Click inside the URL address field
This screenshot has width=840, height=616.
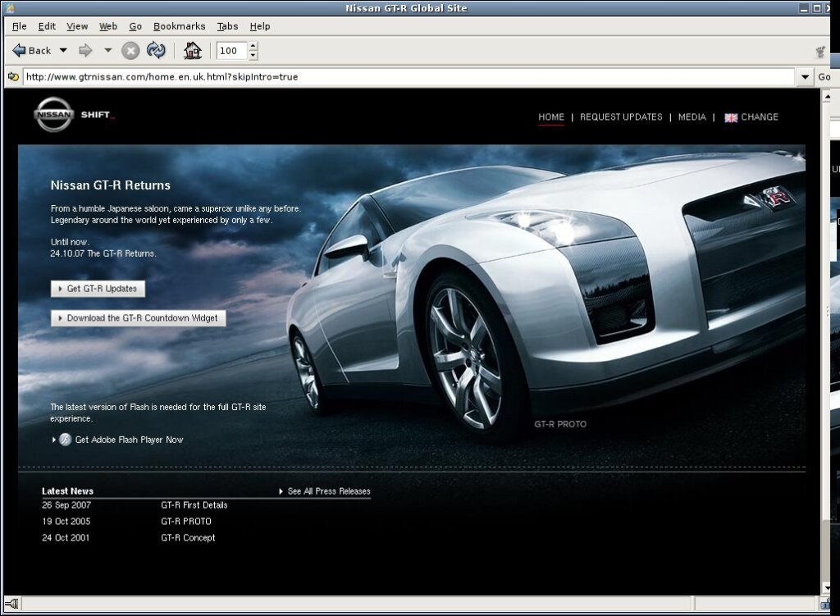click(410, 77)
